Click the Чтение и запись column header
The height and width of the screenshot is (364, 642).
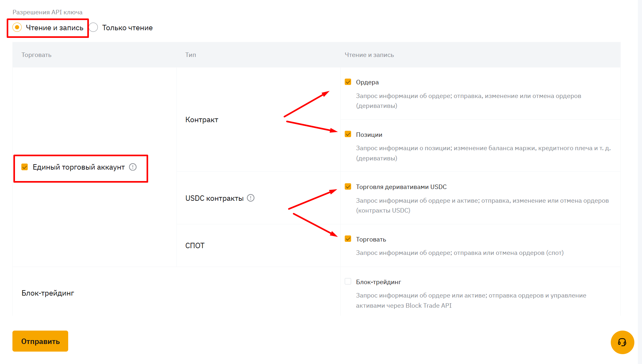[369, 55]
